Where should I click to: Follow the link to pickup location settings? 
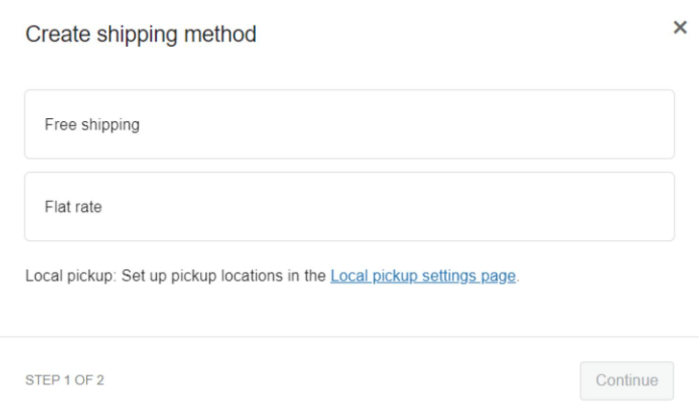pos(423,275)
